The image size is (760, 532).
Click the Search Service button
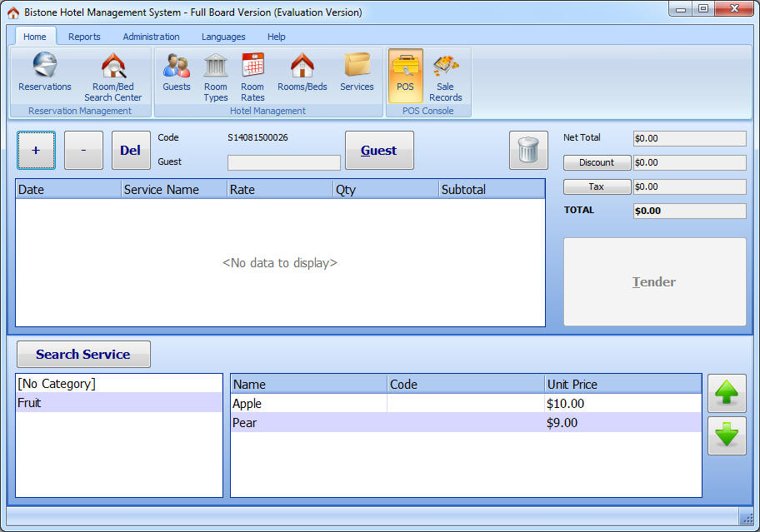pos(83,354)
